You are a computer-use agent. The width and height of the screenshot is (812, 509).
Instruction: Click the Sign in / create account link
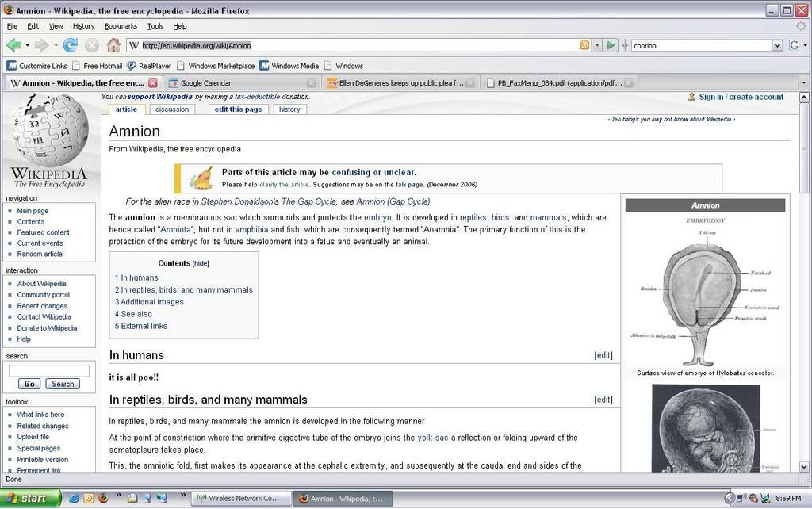741,97
